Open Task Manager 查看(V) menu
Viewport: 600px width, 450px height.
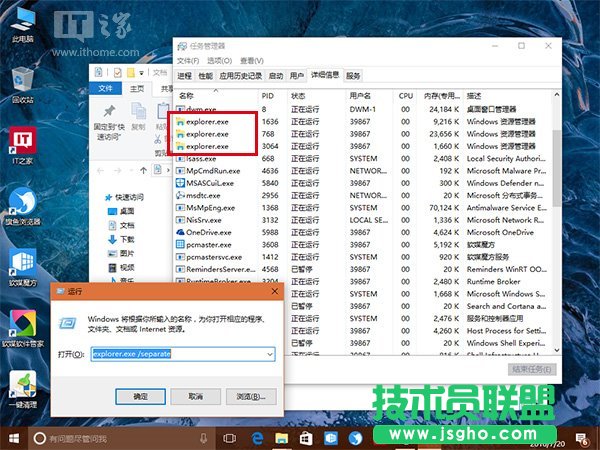click(x=252, y=60)
